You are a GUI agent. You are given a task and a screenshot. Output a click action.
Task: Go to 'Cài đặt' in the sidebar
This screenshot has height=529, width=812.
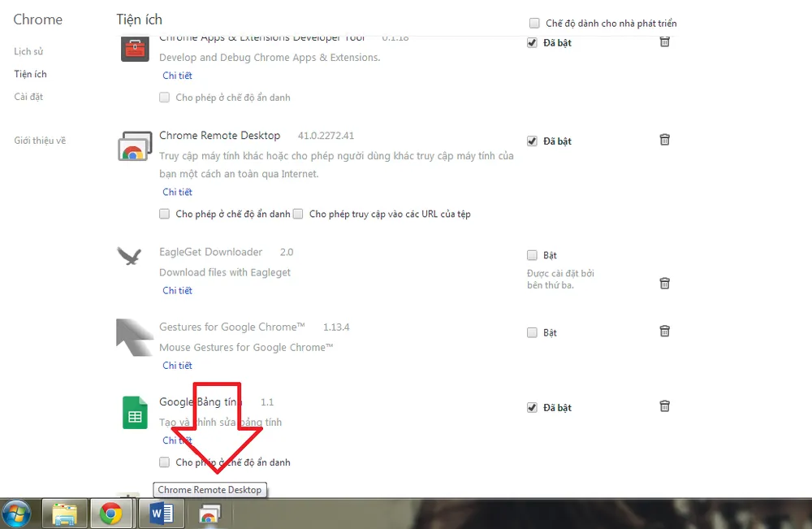click(x=28, y=97)
